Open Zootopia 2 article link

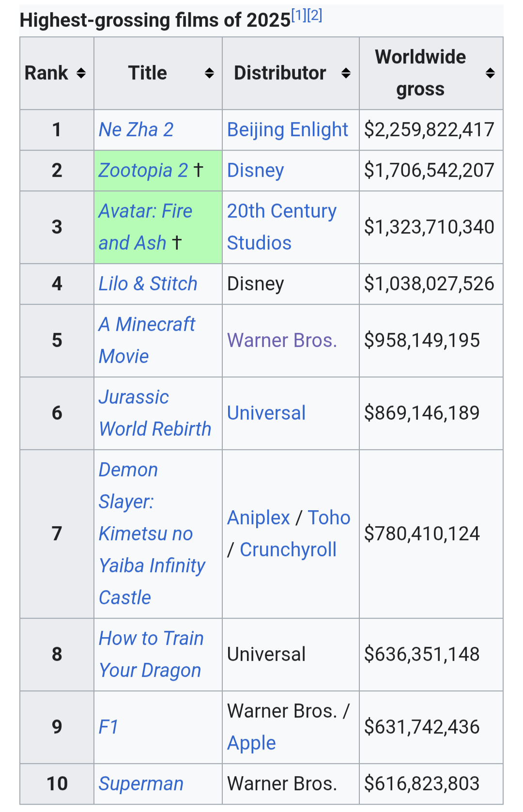pos(143,171)
